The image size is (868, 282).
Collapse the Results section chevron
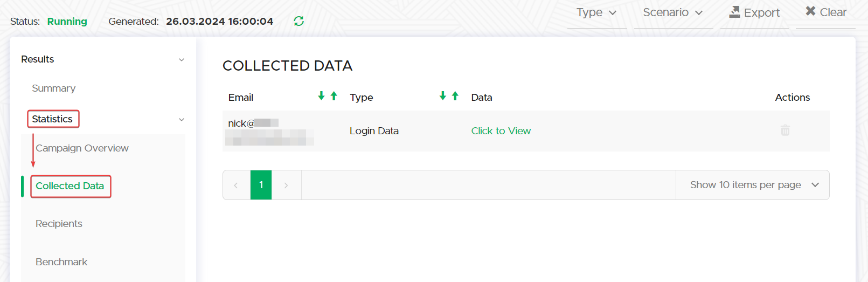coord(182,60)
